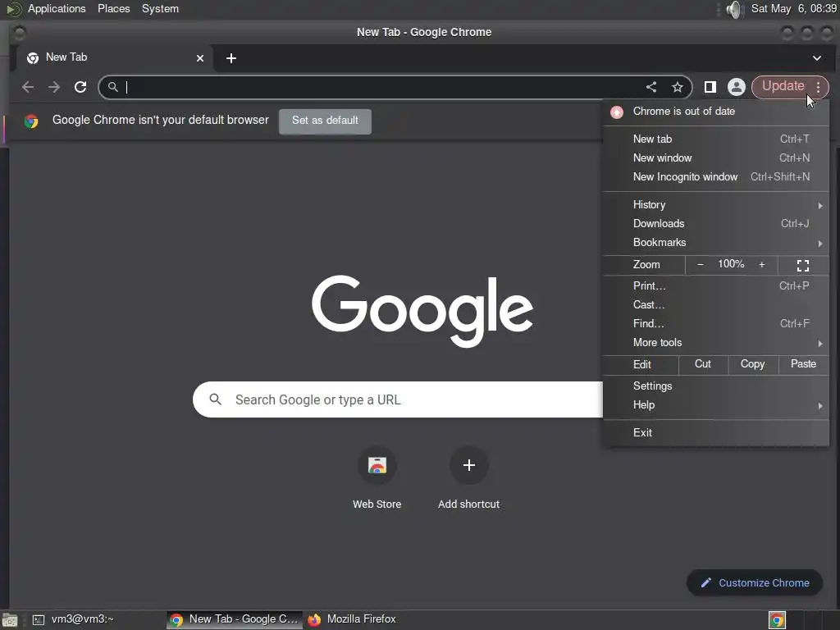Image resolution: width=840 pixels, height=630 pixels.
Task: Choose Exit from the menu
Action: (x=715, y=432)
